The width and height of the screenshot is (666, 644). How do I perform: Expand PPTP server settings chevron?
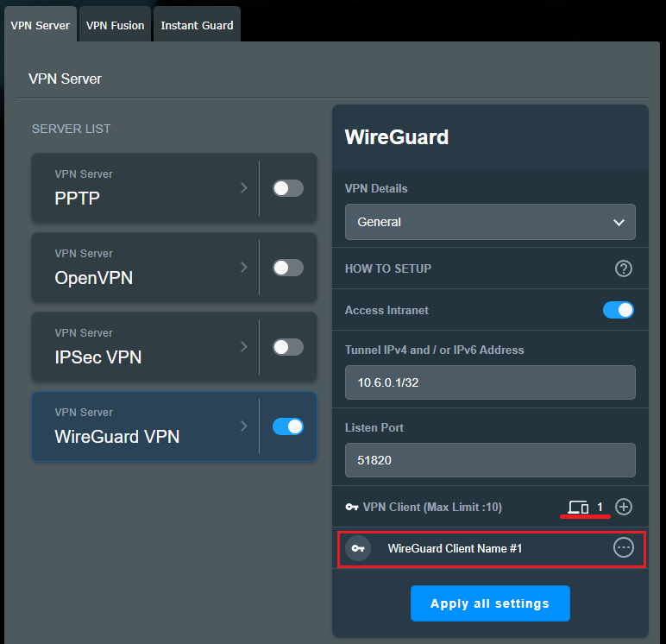(244, 188)
